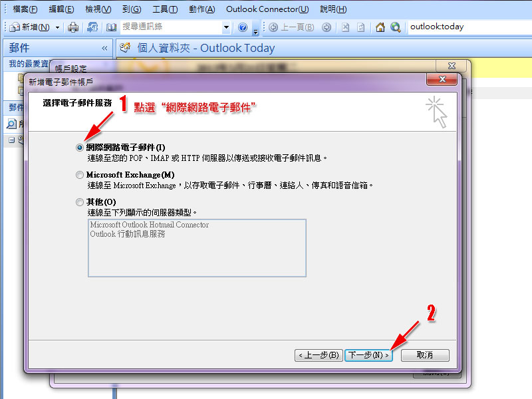Image resolution: width=532 pixels, height=399 pixels.
Task: Open the Tools (工具) menu
Action: [x=165, y=9]
